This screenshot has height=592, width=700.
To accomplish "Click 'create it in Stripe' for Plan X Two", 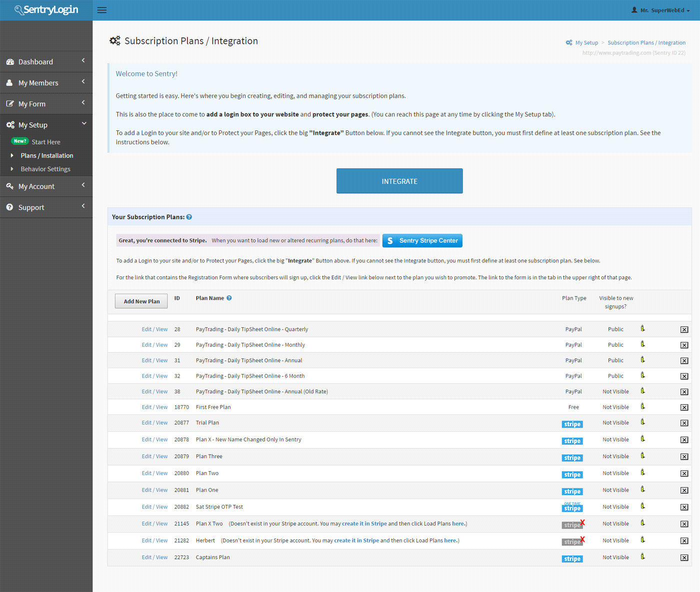I will (x=364, y=524).
